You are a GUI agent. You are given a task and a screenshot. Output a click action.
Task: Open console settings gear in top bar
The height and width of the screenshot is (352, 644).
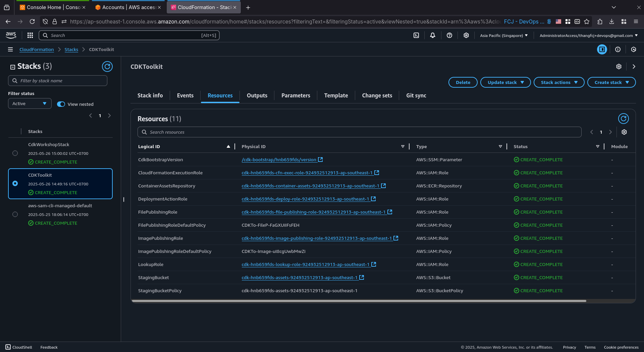pos(466,35)
